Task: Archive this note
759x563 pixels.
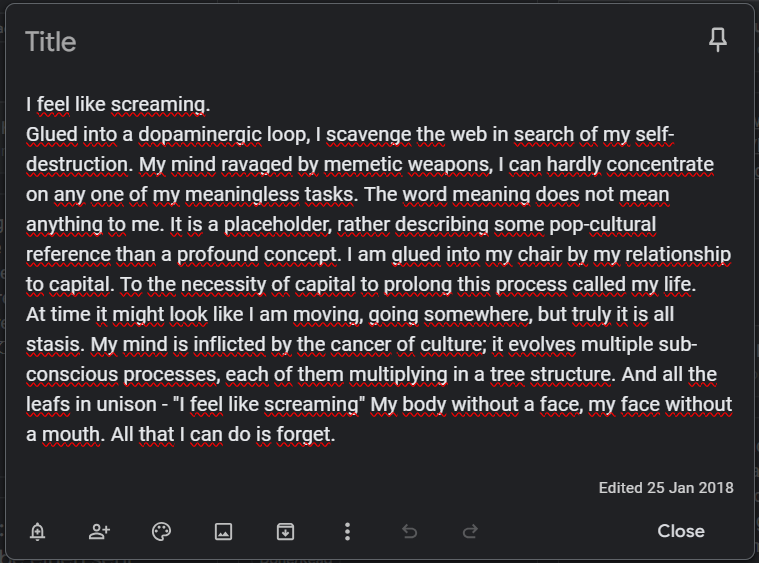Action: point(285,532)
